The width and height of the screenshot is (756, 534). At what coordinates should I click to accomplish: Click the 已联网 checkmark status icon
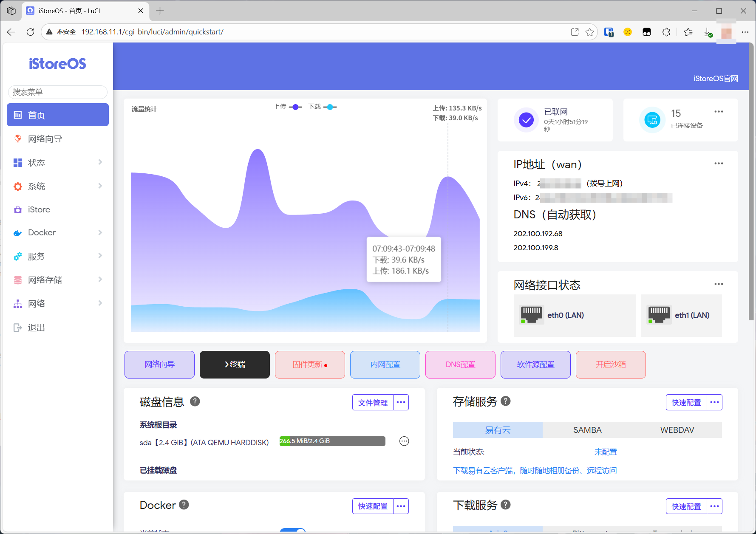click(526, 120)
